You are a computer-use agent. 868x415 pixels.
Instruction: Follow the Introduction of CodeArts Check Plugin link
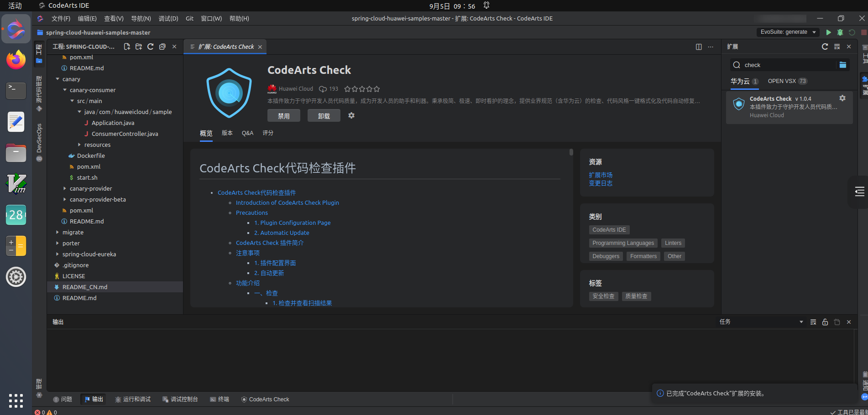[x=288, y=203]
